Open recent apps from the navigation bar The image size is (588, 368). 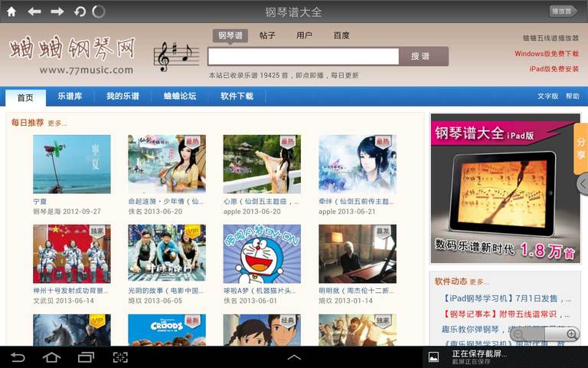(x=86, y=357)
